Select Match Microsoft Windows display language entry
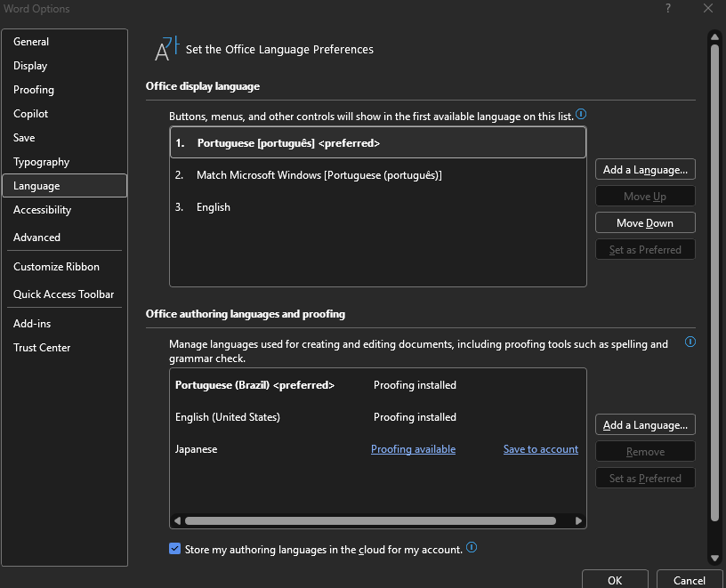Image resolution: width=726 pixels, height=588 pixels. pyautogui.click(x=378, y=175)
